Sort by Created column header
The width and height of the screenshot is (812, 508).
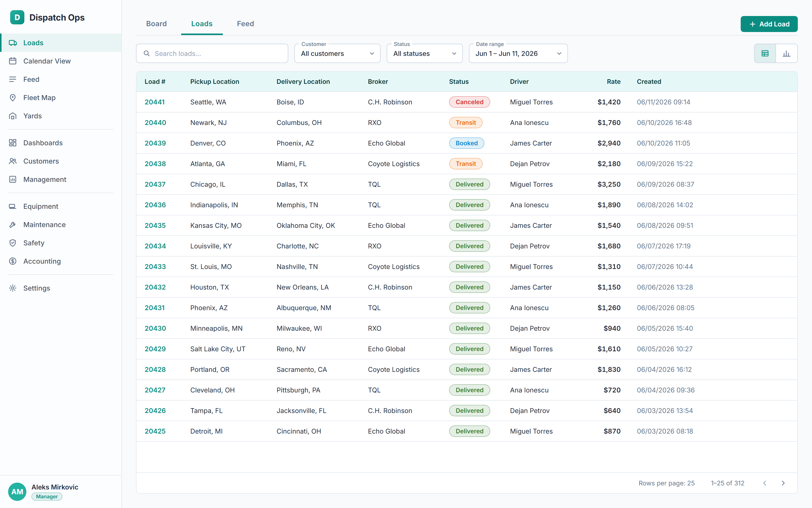click(649, 82)
